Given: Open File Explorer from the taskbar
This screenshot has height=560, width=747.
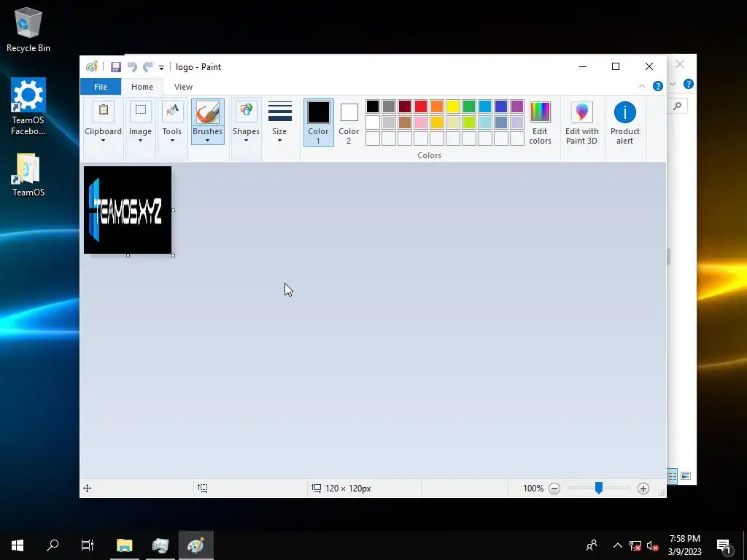Looking at the screenshot, I should (x=124, y=545).
